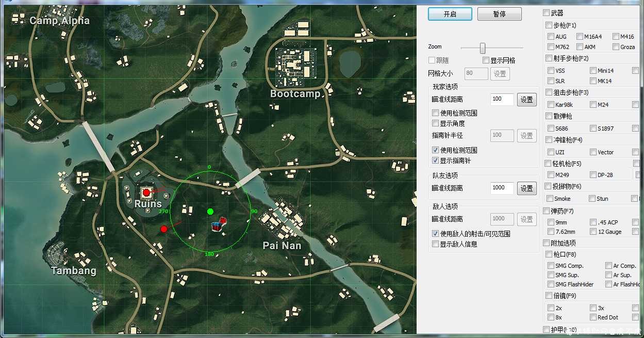644x338 pixels.
Task: Check the MK14 checkbox
Action: 593,81
